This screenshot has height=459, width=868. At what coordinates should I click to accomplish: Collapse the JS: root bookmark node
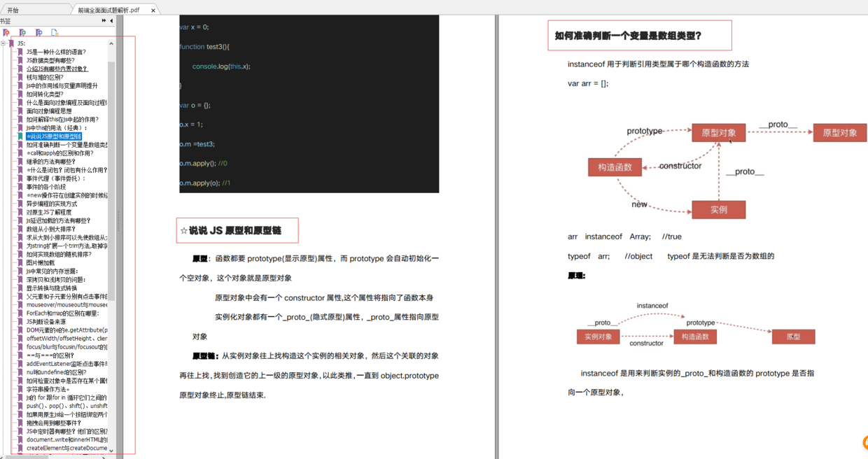[x=3, y=43]
